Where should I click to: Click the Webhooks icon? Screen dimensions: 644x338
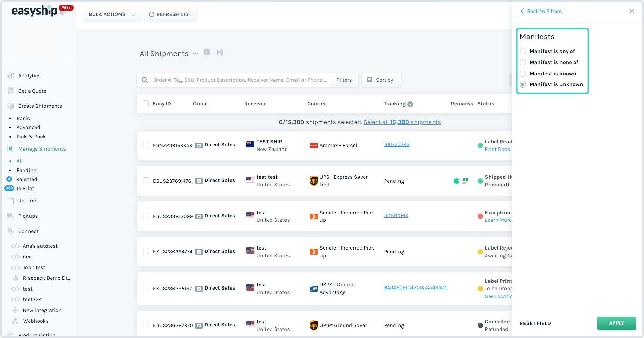15,321
